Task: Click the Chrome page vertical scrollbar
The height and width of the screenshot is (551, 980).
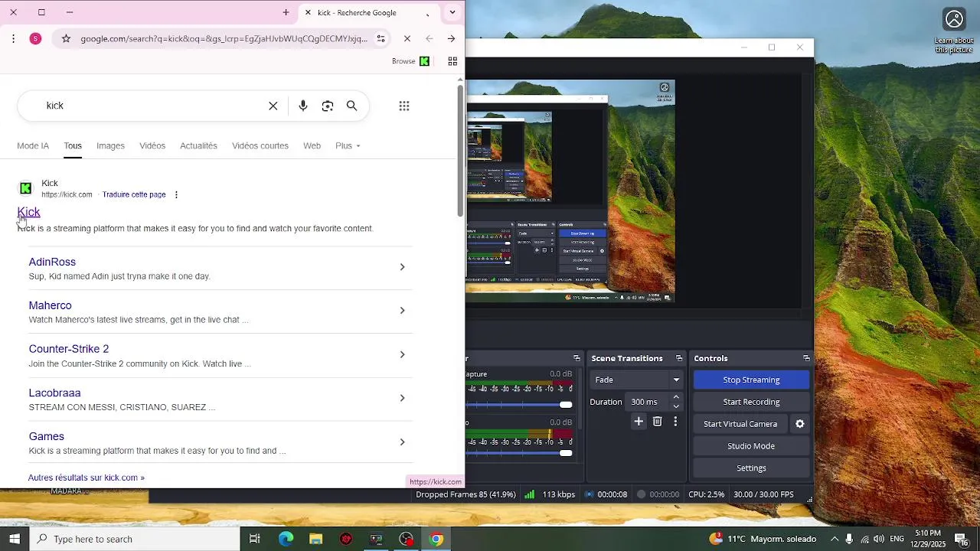Action: (460, 150)
